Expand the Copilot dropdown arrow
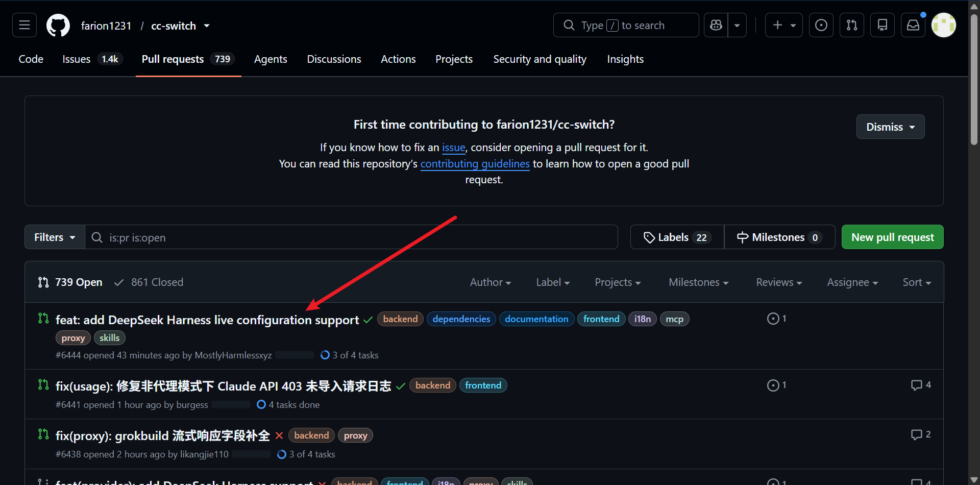 (x=737, y=25)
